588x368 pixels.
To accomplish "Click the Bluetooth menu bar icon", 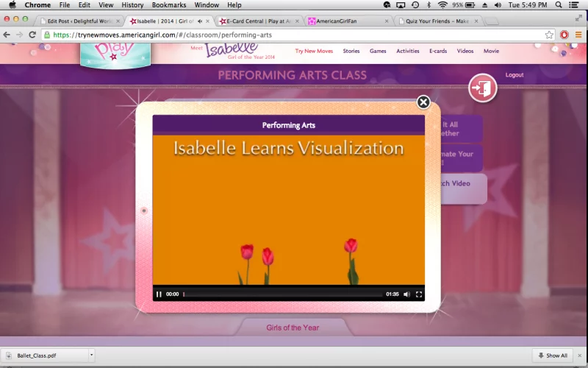I will pyautogui.click(x=429, y=5).
